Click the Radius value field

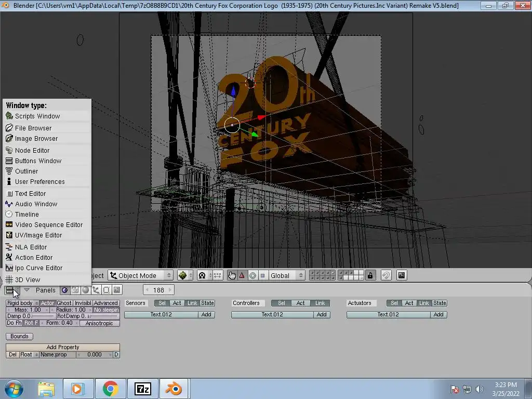(x=71, y=310)
